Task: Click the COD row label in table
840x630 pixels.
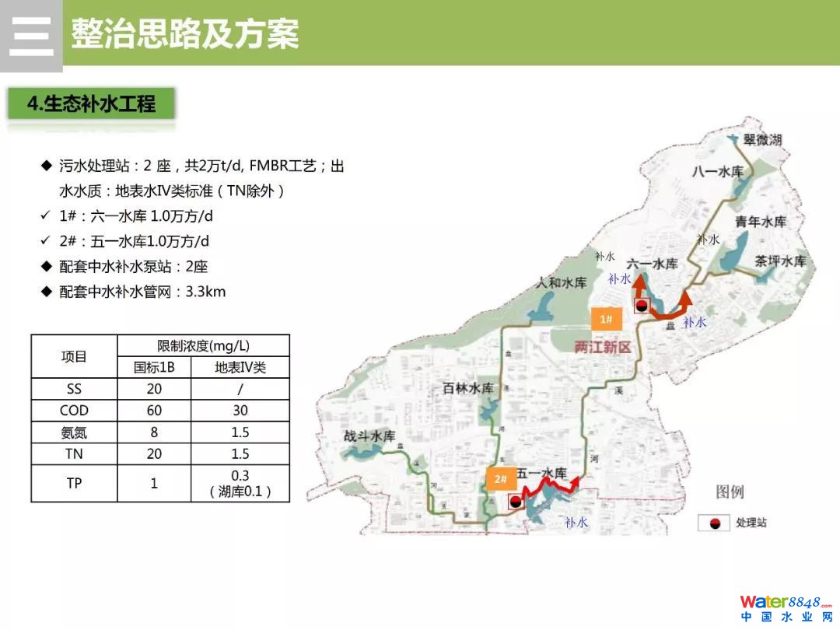Action: click(x=74, y=411)
